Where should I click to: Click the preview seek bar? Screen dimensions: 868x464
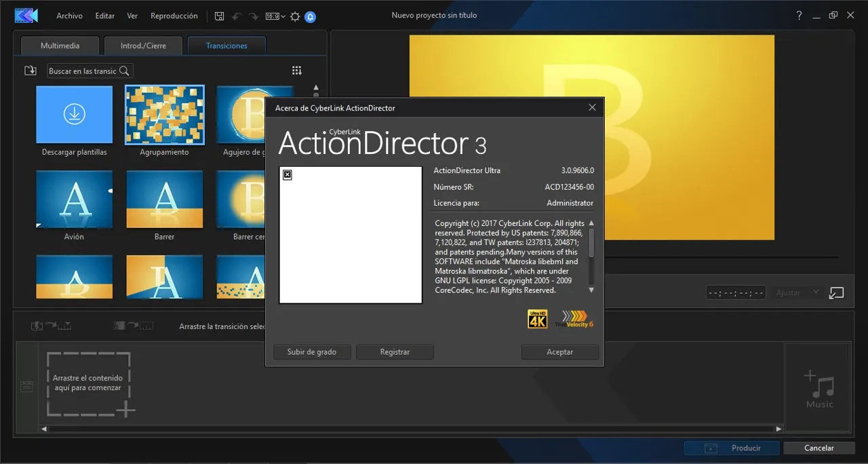pos(720,257)
